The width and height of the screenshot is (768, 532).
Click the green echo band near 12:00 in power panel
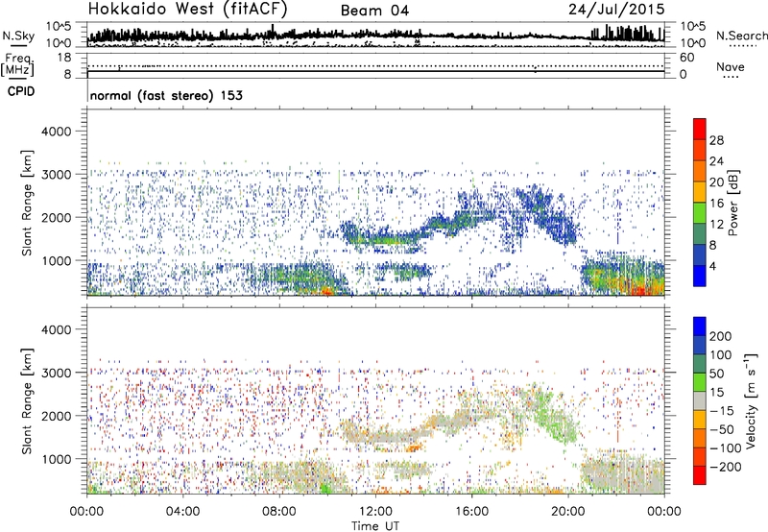tap(385, 240)
